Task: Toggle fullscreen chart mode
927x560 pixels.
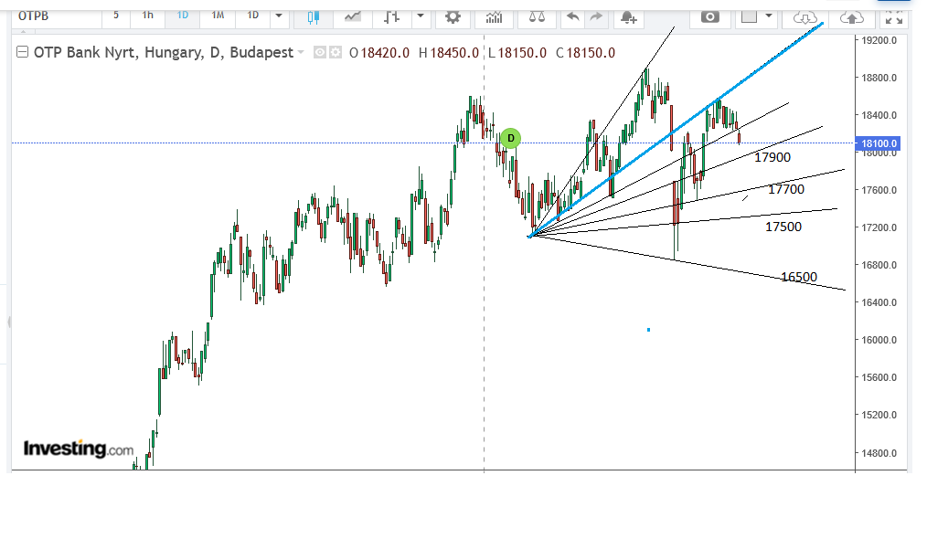Action: (894, 17)
